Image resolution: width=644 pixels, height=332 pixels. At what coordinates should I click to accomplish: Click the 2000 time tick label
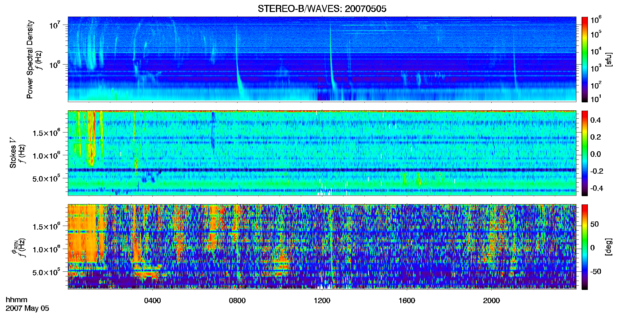click(x=491, y=300)
